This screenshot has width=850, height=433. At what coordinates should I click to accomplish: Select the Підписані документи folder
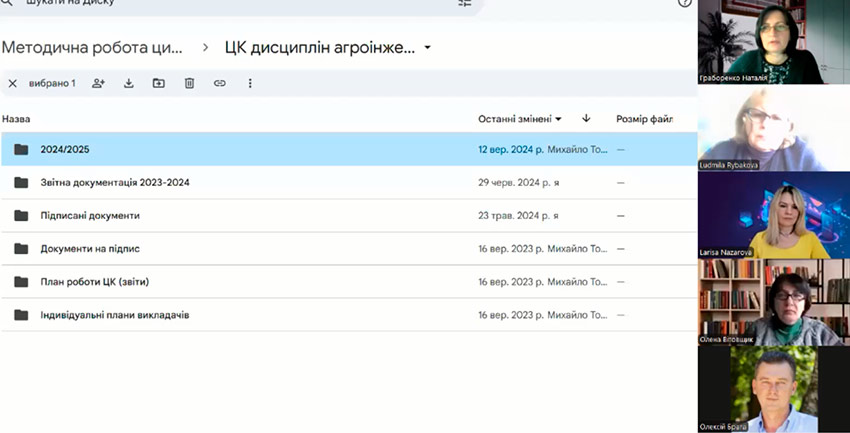(x=90, y=215)
